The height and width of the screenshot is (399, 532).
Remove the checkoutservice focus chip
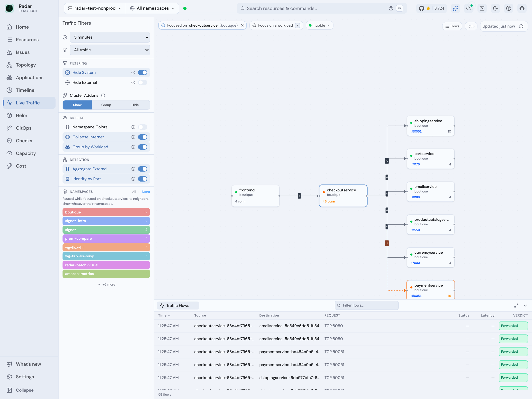(x=242, y=25)
